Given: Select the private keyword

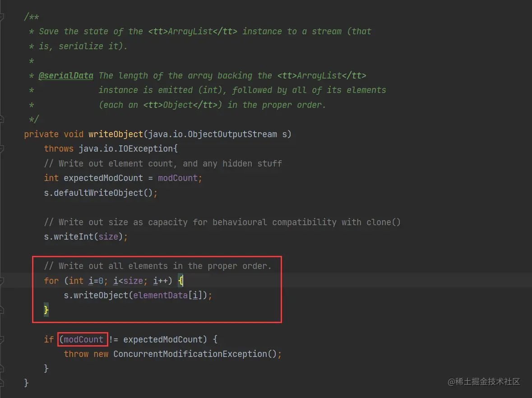Looking at the screenshot, I should [41, 134].
